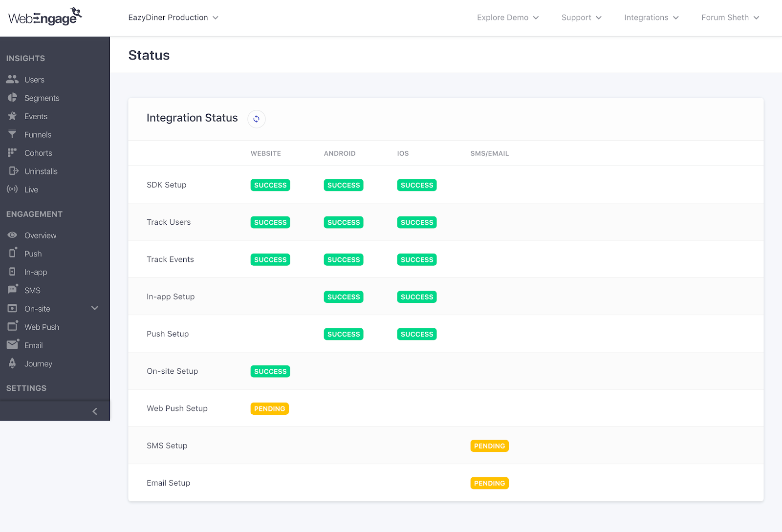Open the Explore Demo menu
This screenshot has width=782, height=532.
pyautogui.click(x=507, y=17)
